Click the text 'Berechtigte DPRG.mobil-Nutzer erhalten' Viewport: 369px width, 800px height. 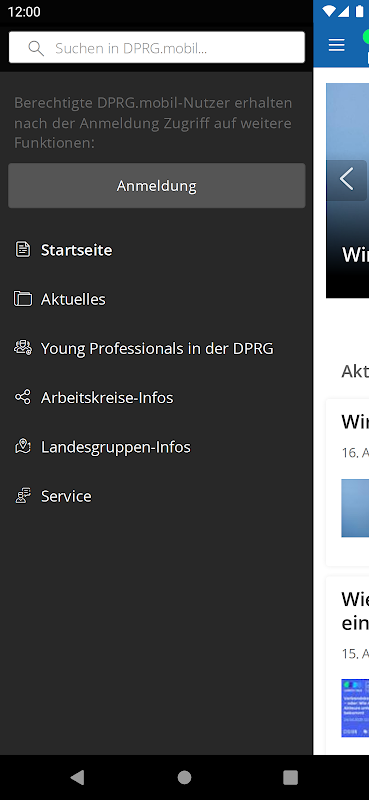153,103
